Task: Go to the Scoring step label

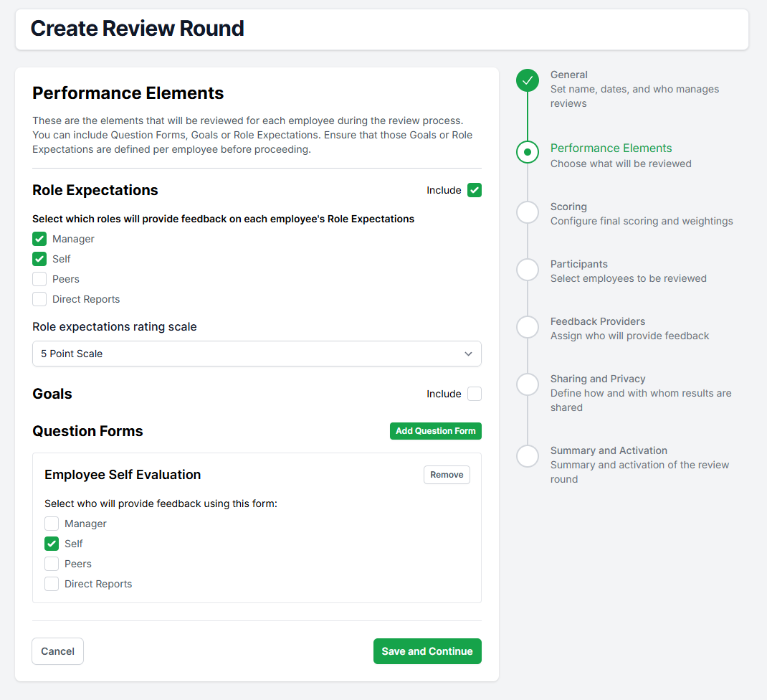Action: click(568, 207)
